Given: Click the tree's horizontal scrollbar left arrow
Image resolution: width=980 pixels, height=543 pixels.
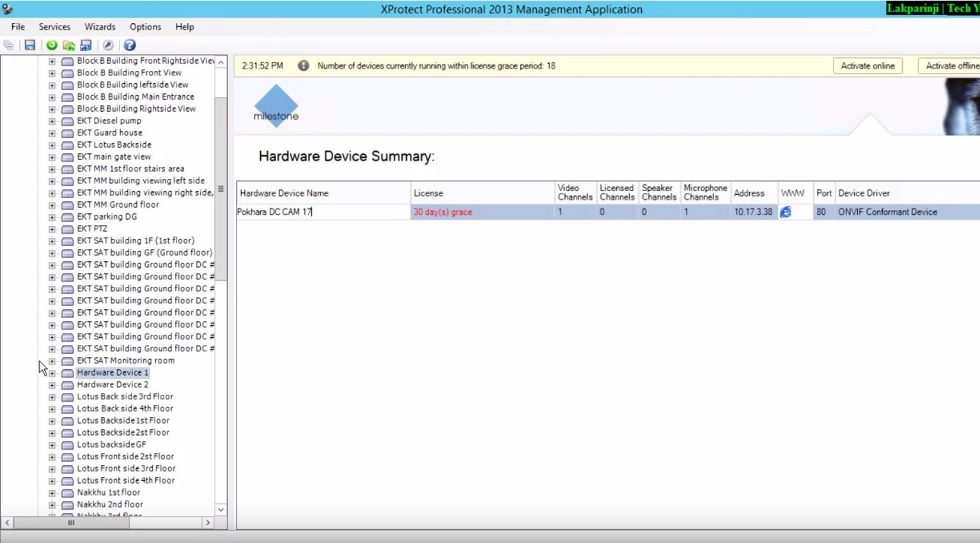Looking at the screenshot, I should tap(7, 523).
